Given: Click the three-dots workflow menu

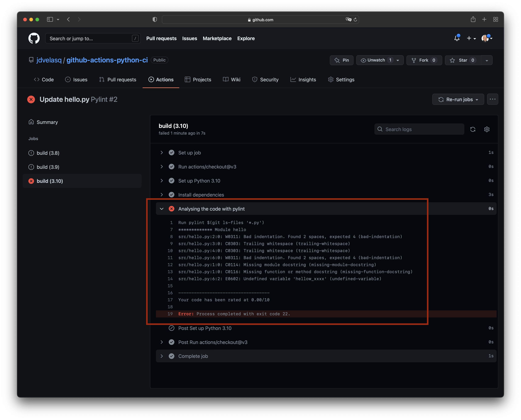Looking at the screenshot, I should (492, 99).
